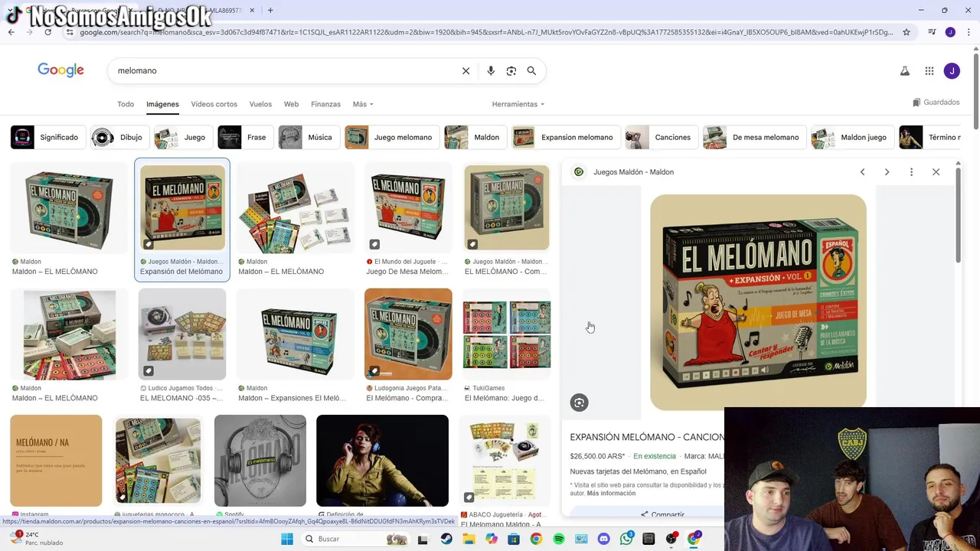This screenshot has height=551, width=980.
Task: Clear the search box text with the X icon
Action: pos(465,70)
